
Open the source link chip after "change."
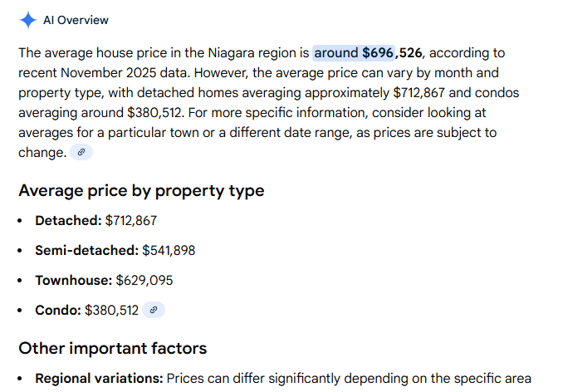coord(81,152)
